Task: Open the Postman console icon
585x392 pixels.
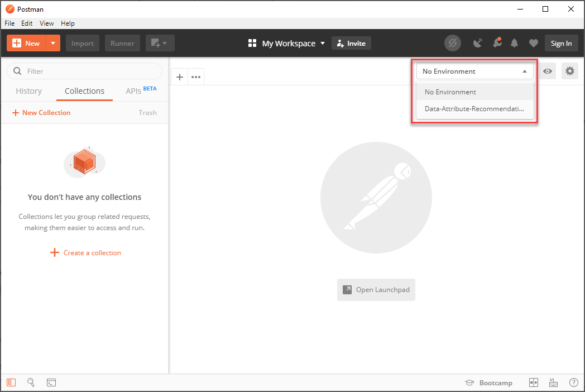Action: tap(51, 383)
